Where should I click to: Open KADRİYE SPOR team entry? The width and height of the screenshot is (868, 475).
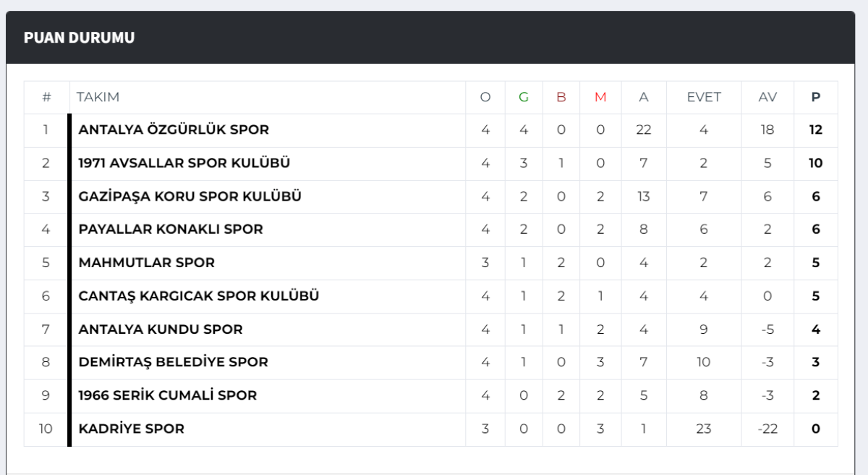(x=131, y=429)
